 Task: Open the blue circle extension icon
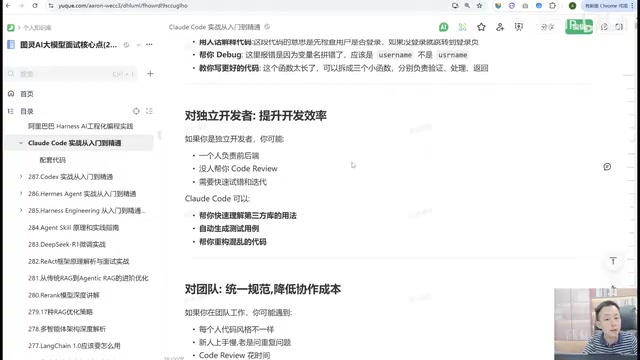click(539, 6)
